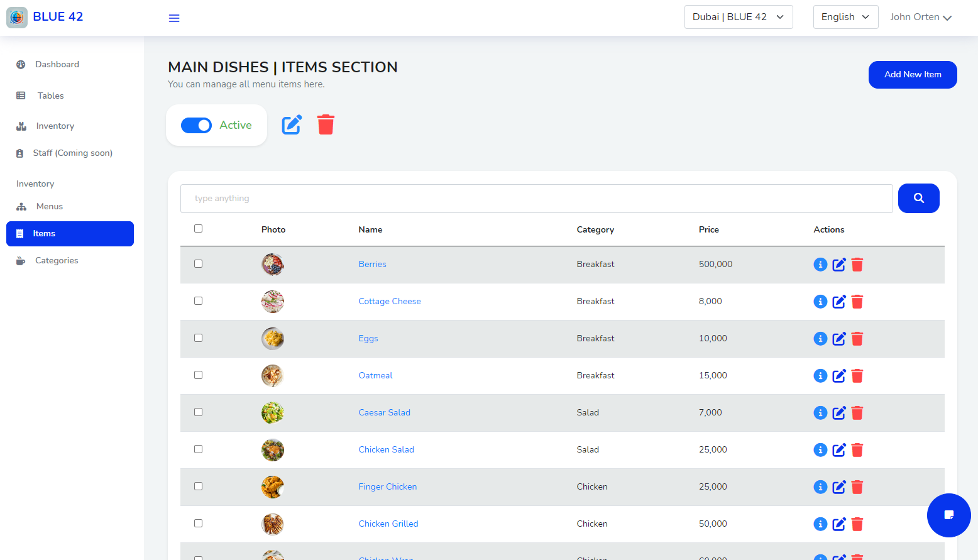The width and height of the screenshot is (978, 560).
Task: Edit the Cottage Cheese item
Action: point(839,302)
